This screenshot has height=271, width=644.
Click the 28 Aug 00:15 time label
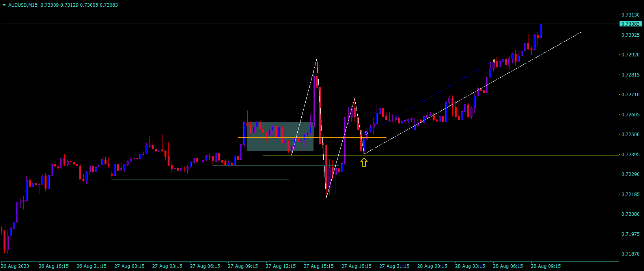tap(432, 266)
